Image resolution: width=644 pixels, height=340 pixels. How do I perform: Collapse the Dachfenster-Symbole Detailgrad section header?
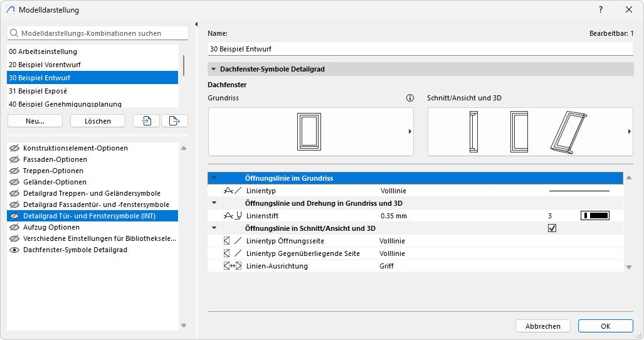tap(214, 69)
